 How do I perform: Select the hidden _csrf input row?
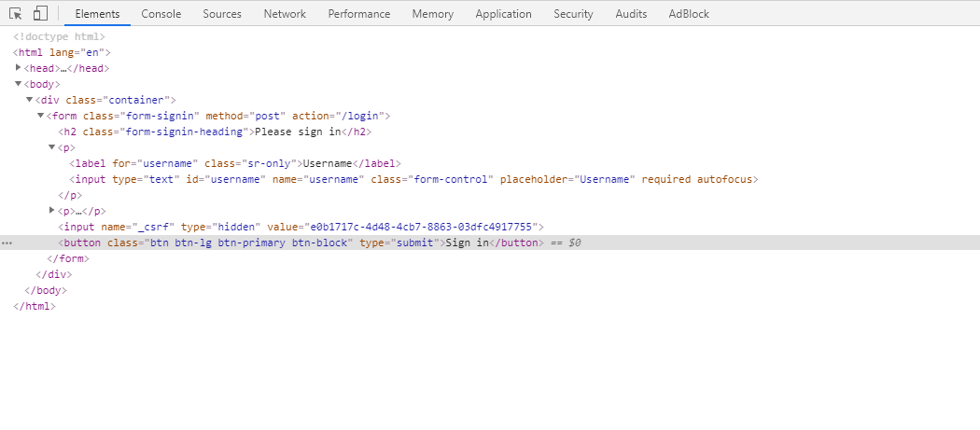click(301, 227)
